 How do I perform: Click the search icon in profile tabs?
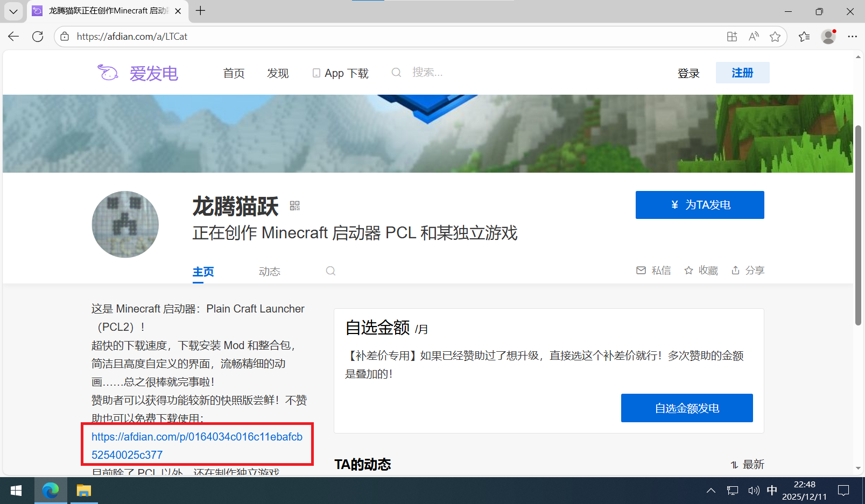pos(330,271)
